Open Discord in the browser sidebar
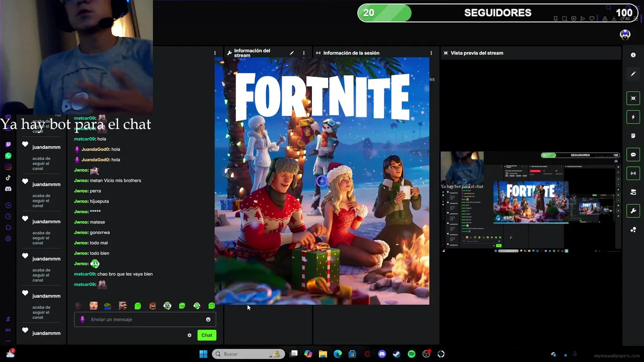 [8, 189]
